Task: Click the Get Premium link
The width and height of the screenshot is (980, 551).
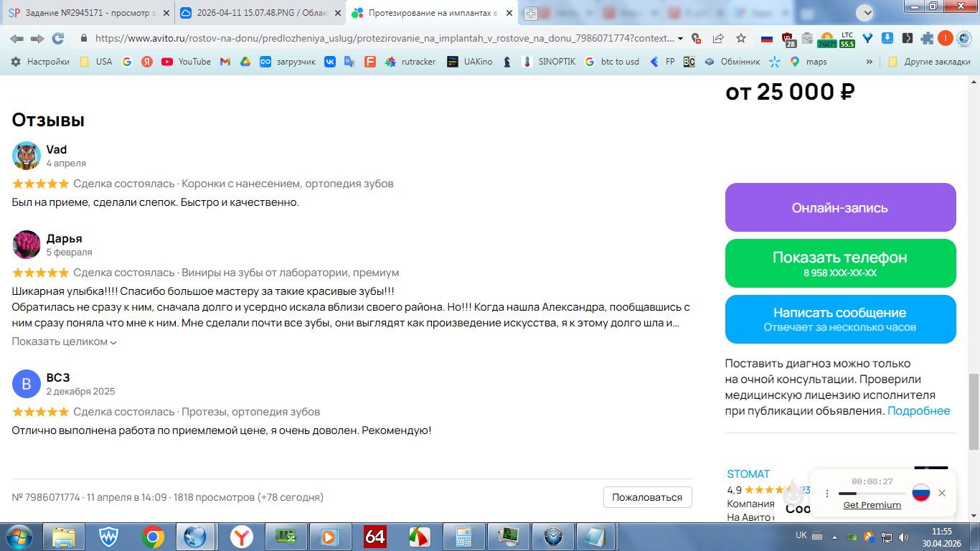Action: coord(872,505)
